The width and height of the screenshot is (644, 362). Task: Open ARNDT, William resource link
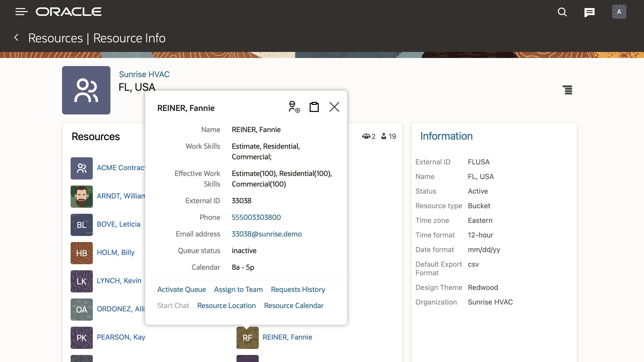tap(121, 196)
